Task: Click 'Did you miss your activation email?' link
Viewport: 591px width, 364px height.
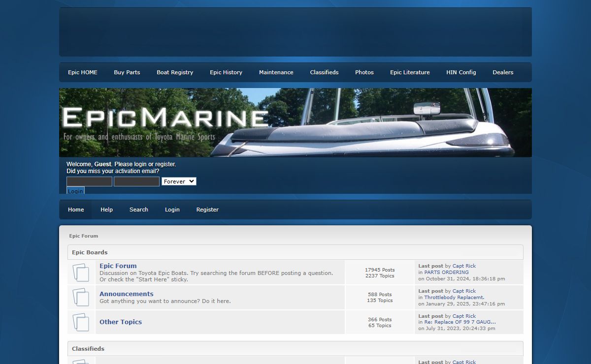Action: (113, 171)
